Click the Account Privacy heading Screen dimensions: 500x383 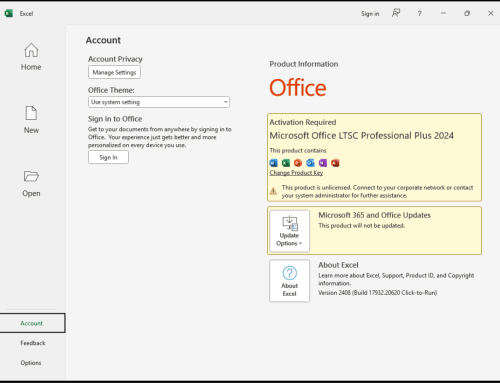click(x=115, y=59)
